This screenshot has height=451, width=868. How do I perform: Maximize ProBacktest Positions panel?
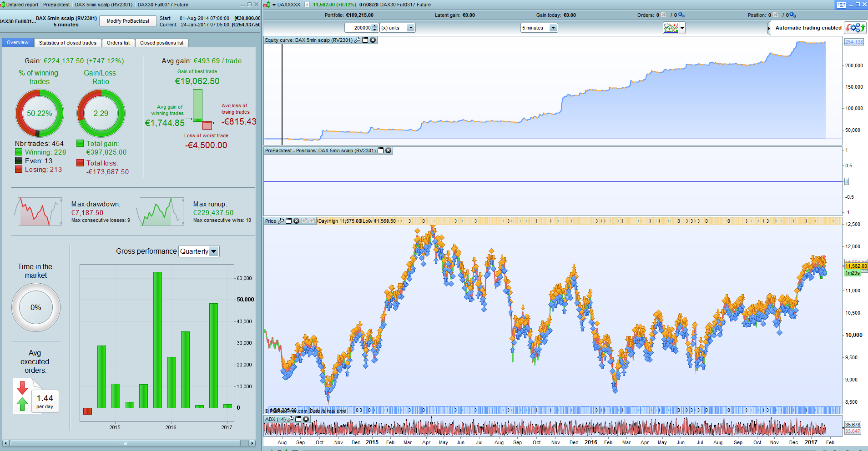(381, 150)
